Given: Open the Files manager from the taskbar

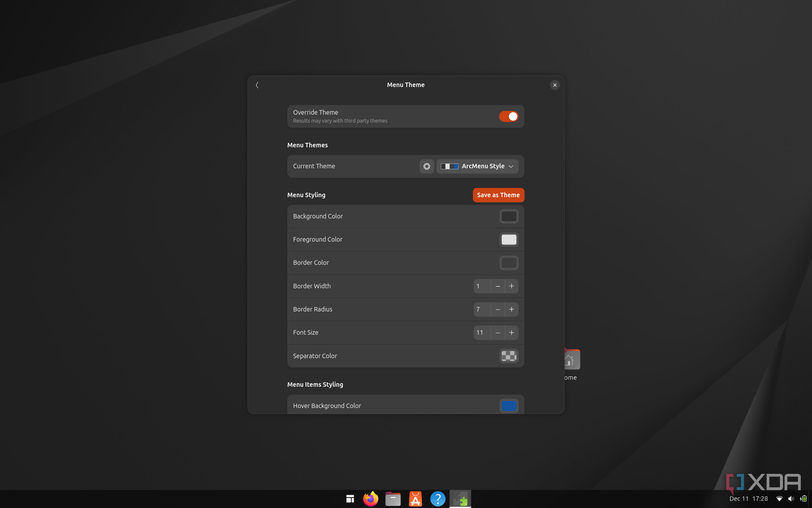Looking at the screenshot, I should point(393,499).
